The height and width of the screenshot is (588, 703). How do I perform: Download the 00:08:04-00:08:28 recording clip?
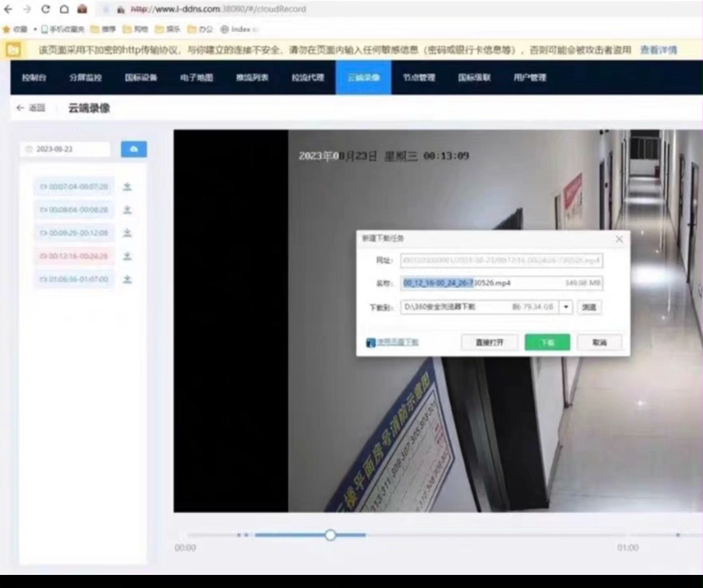click(x=127, y=210)
